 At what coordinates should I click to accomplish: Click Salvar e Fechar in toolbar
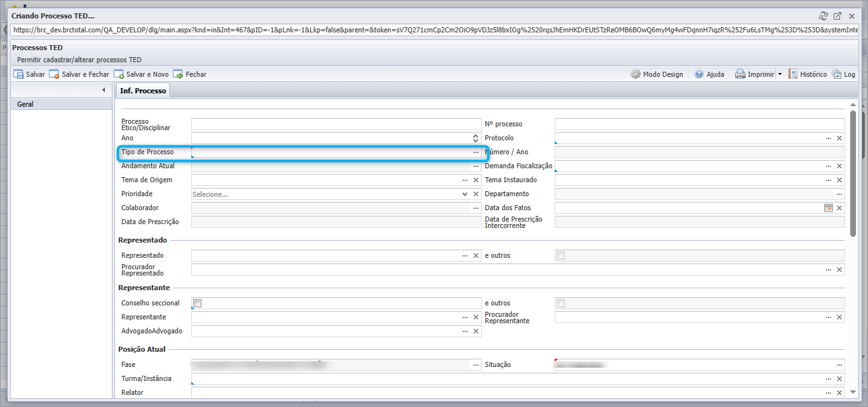[79, 74]
